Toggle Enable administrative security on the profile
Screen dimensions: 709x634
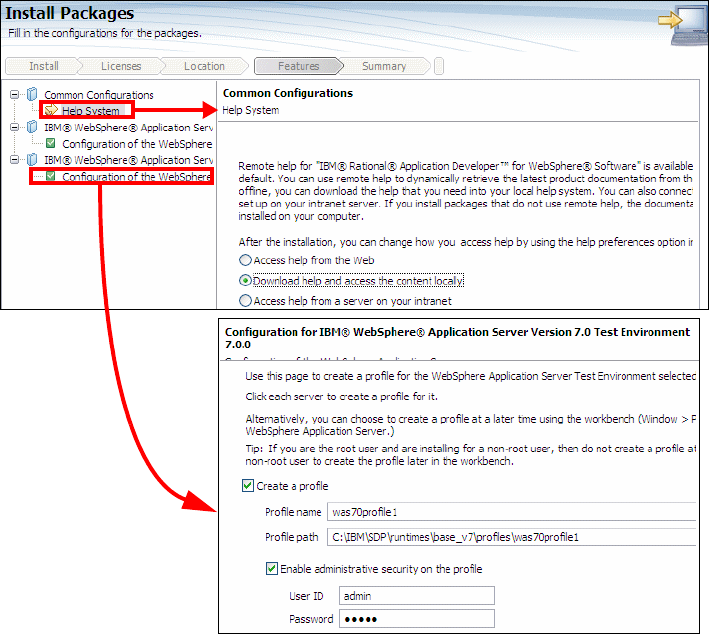272,568
